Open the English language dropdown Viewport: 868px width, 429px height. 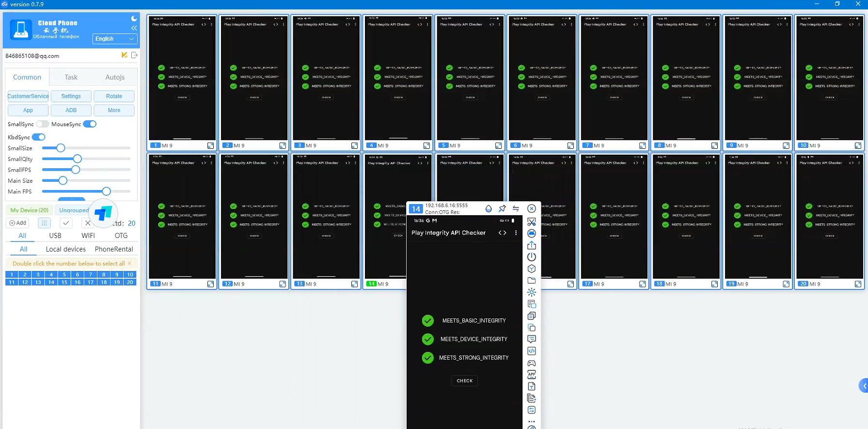point(115,39)
